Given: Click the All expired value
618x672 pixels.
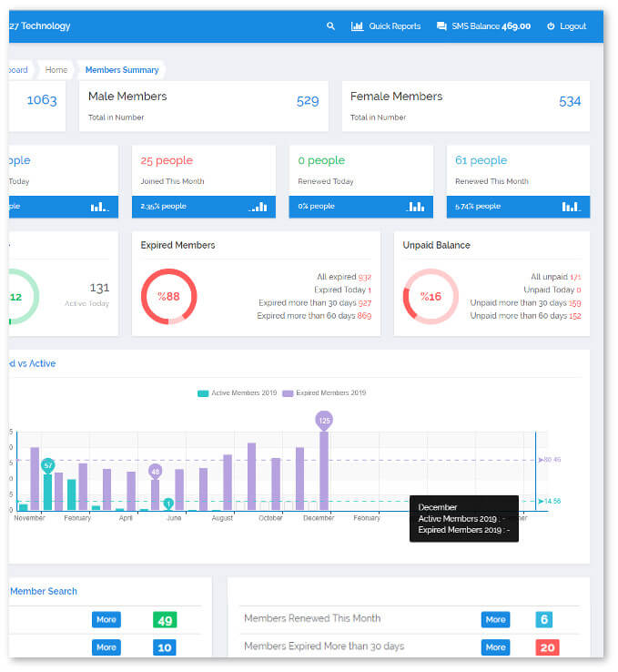Looking at the screenshot, I should click(x=364, y=278).
